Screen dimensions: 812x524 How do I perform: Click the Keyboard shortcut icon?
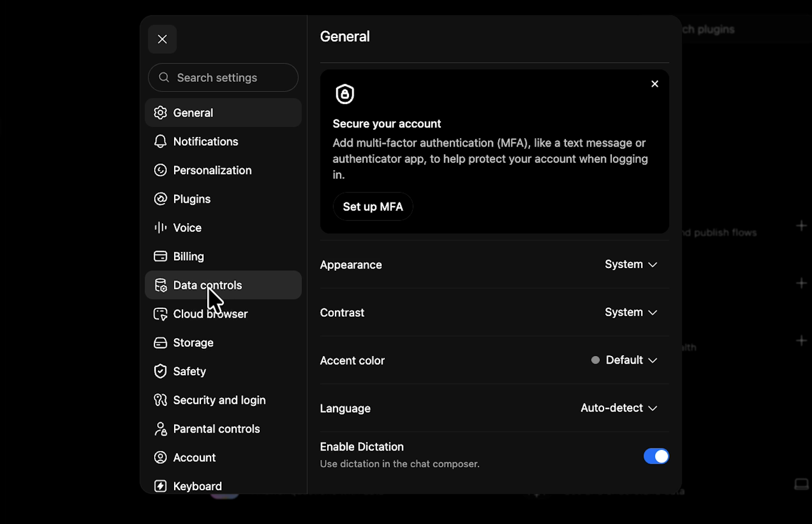click(160, 486)
